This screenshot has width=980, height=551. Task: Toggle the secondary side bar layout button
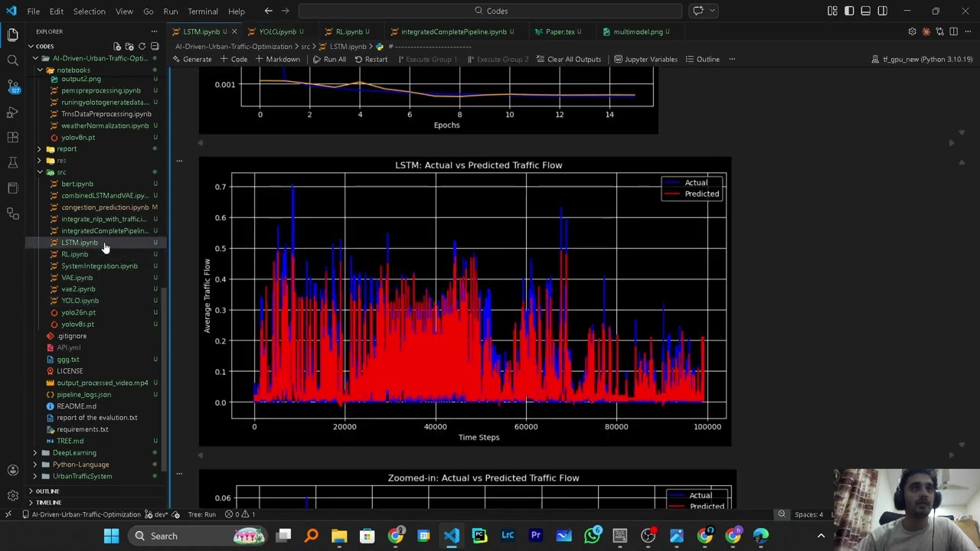(882, 11)
